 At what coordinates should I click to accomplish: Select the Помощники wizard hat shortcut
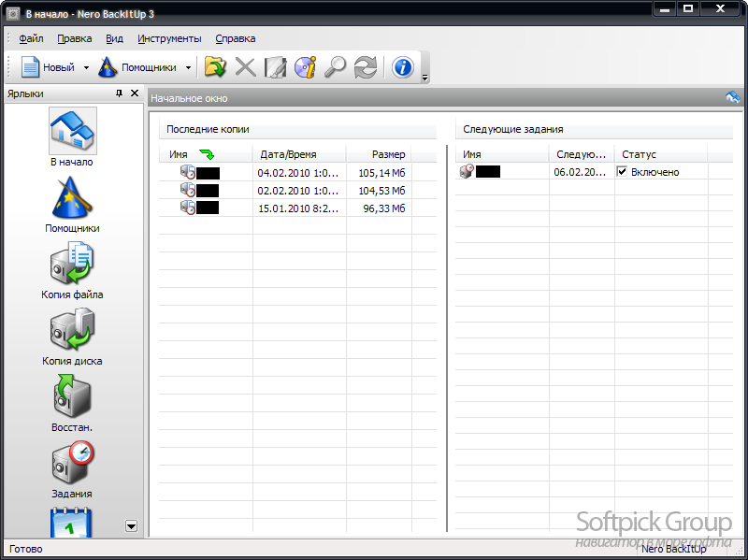(72, 205)
